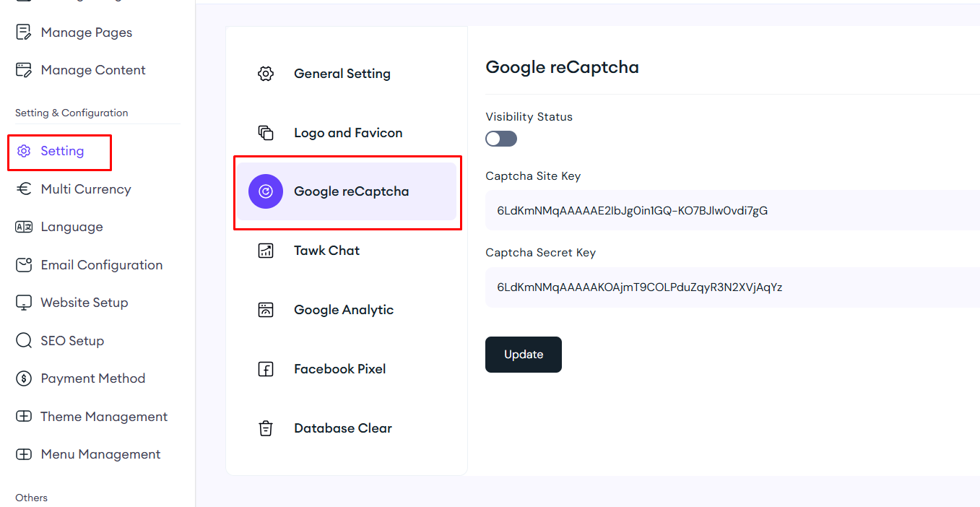Click the gear icon beside General Setting
The image size is (980, 507).
(266, 74)
